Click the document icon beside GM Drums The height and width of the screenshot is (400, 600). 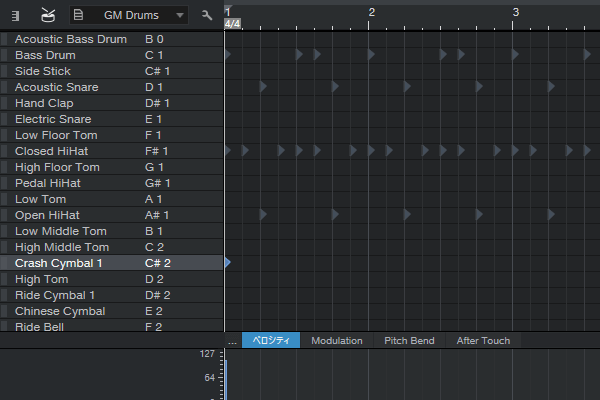(x=78, y=16)
